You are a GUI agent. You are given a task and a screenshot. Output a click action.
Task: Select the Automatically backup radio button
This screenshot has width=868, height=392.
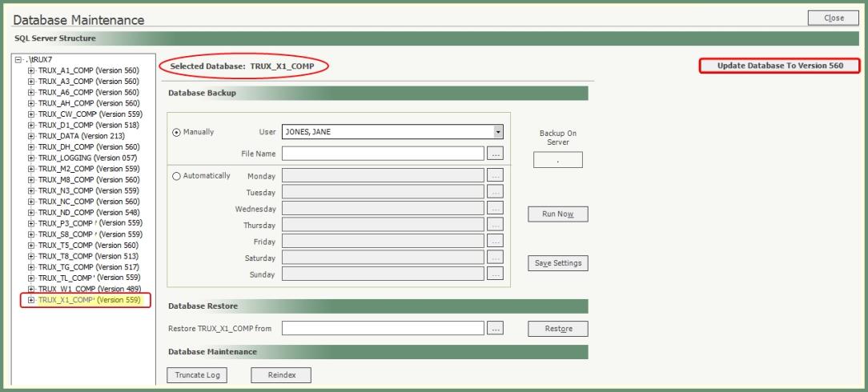[176, 176]
